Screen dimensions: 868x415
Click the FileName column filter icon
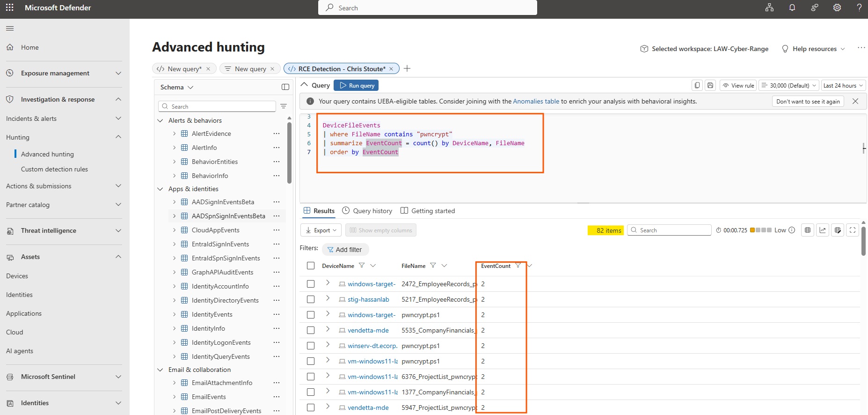pos(433,266)
